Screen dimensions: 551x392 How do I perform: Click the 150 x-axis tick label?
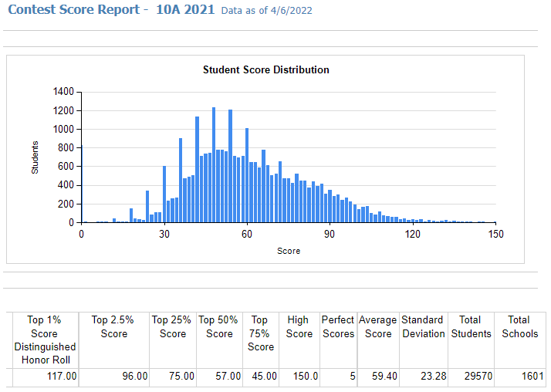pos(495,234)
